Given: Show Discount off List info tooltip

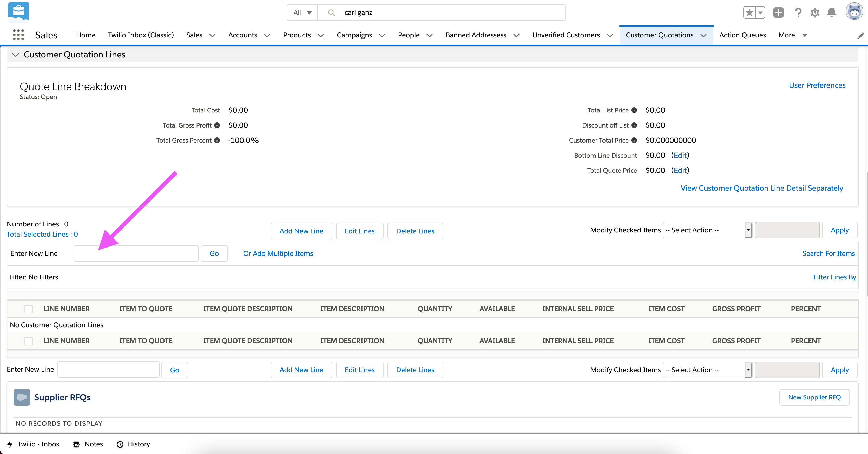Looking at the screenshot, I should [x=634, y=125].
